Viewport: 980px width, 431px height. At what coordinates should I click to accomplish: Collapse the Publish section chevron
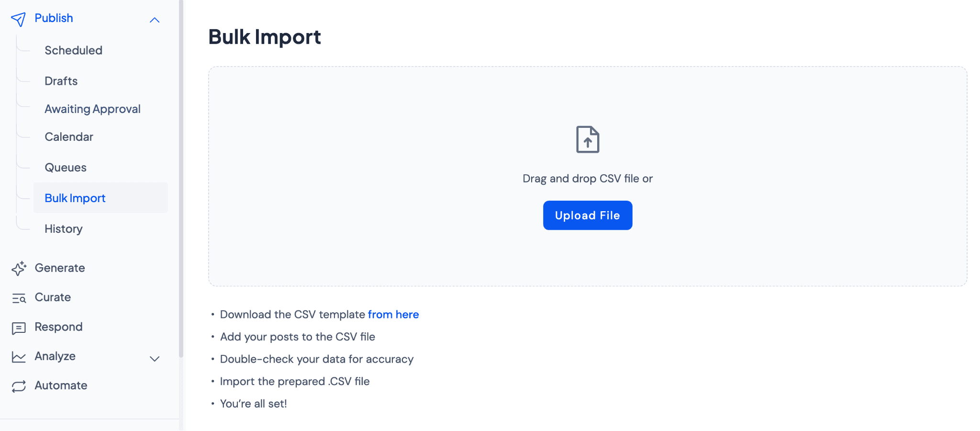click(155, 20)
